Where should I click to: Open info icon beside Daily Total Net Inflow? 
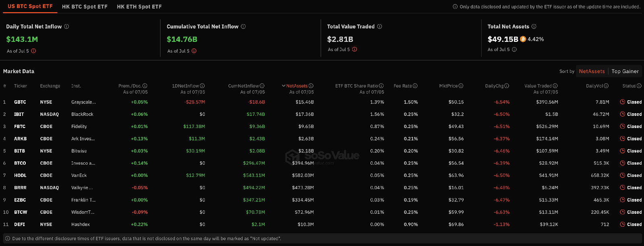66,27
